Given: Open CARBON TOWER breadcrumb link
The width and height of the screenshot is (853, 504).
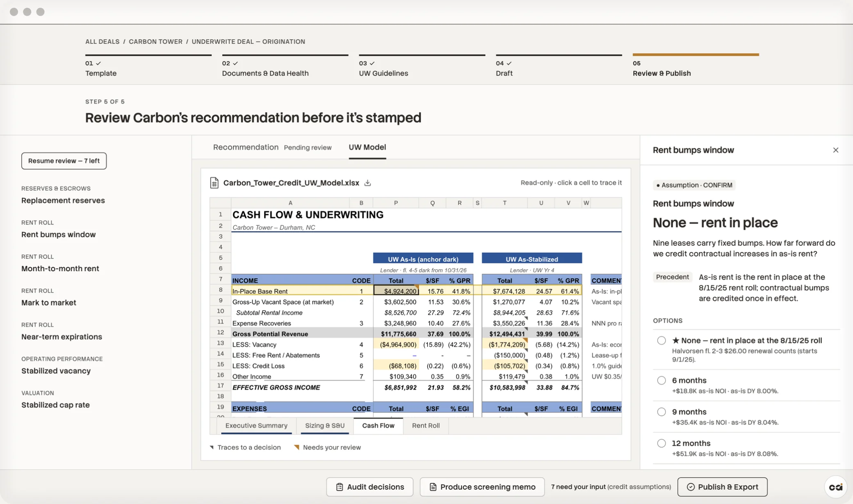Looking at the screenshot, I should tap(155, 41).
